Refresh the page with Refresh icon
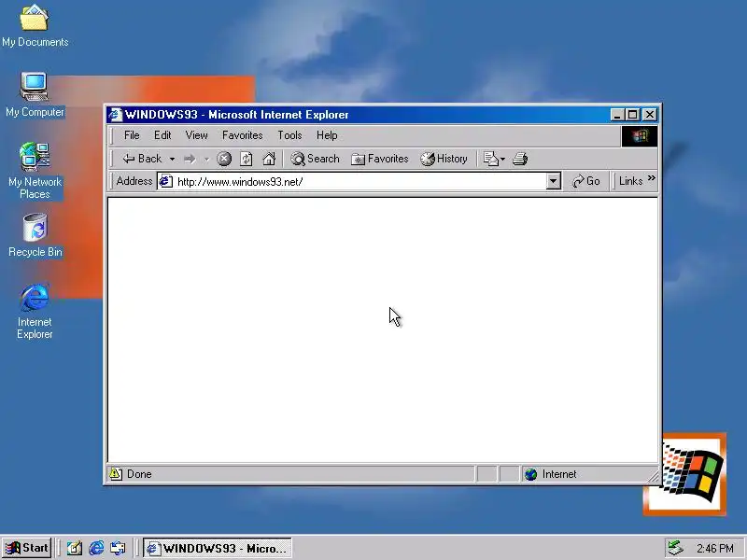Image resolution: width=747 pixels, height=560 pixels. (247, 159)
